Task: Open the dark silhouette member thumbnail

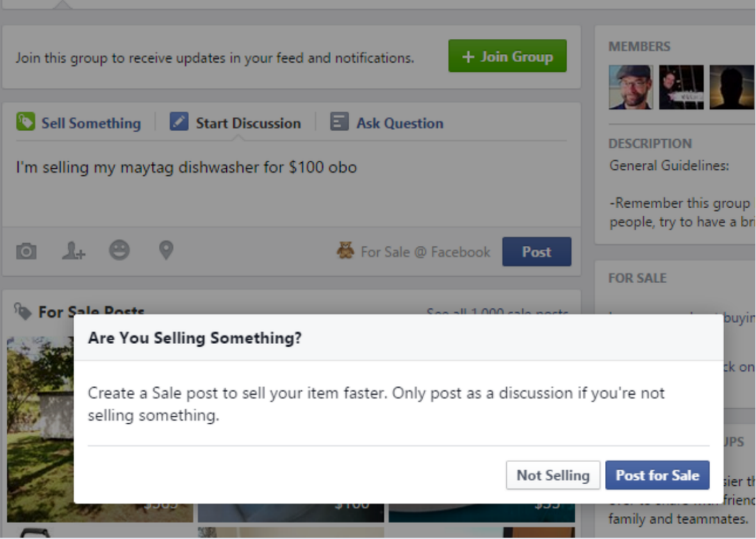Action: click(732, 87)
